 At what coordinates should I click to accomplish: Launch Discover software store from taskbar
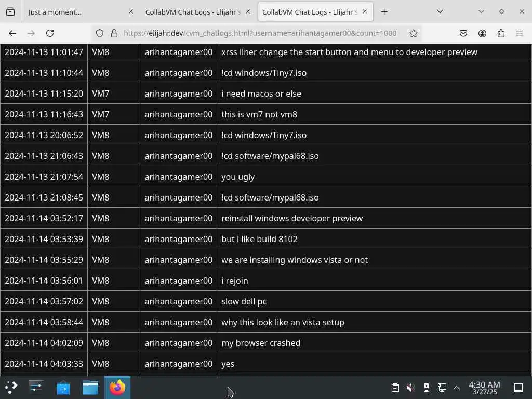[x=63, y=388]
